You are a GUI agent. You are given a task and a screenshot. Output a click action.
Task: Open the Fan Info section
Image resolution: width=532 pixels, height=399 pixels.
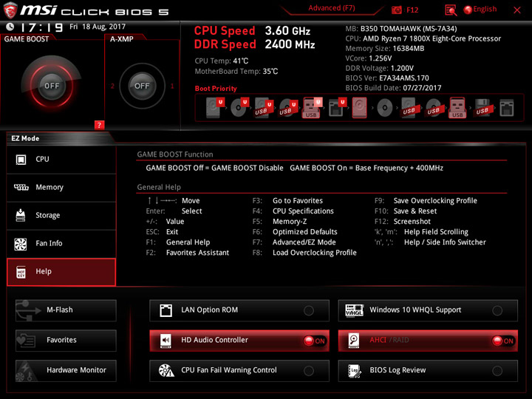(x=61, y=244)
